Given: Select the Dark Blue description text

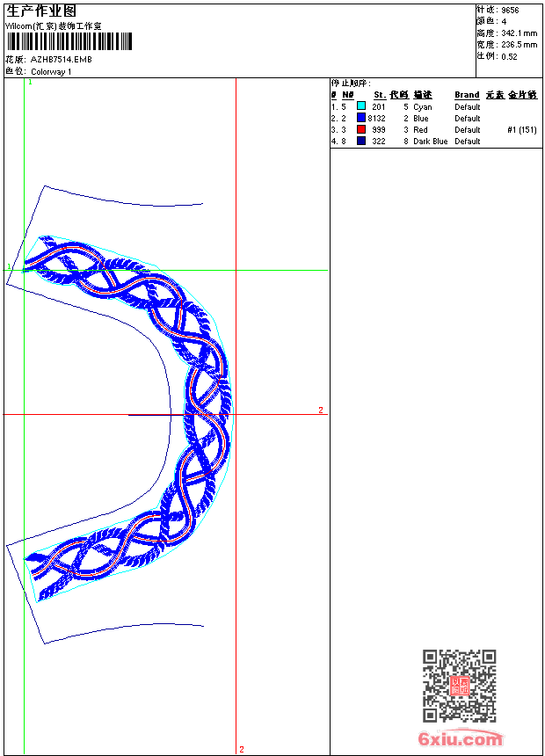Looking at the screenshot, I should 431,141.
